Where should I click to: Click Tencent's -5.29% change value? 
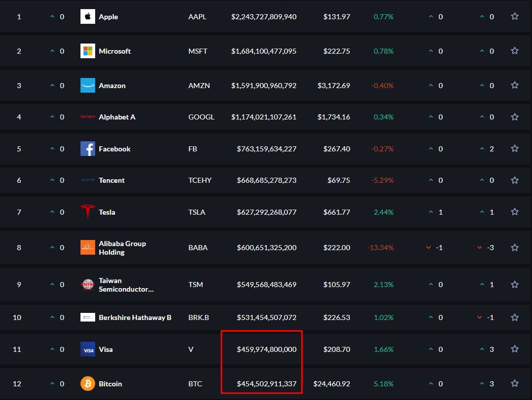pos(382,180)
